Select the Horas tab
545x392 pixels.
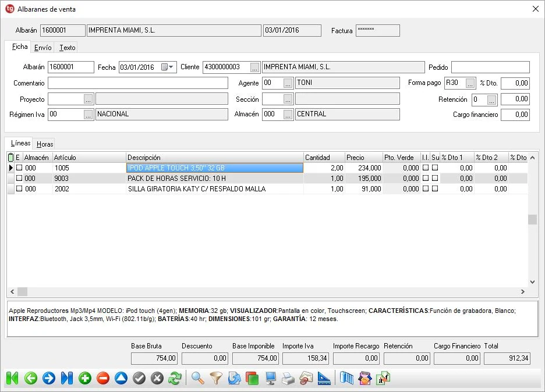tap(45, 144)
